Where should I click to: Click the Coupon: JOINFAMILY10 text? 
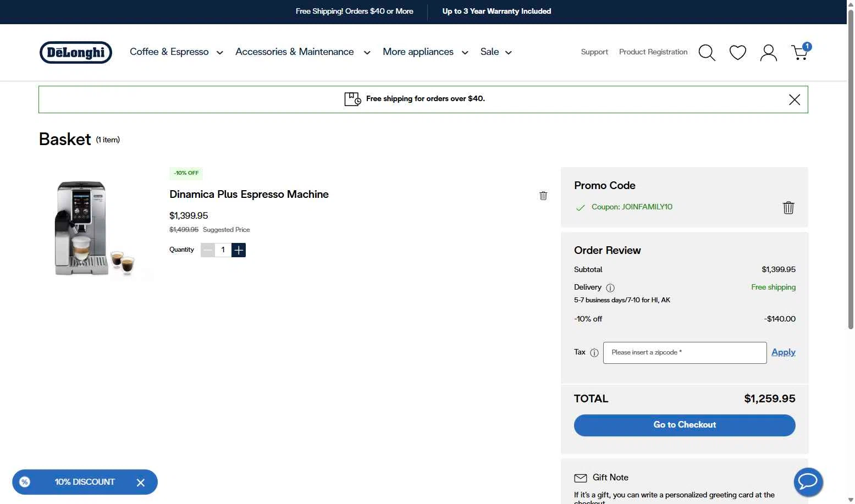[x=632, y=207]
